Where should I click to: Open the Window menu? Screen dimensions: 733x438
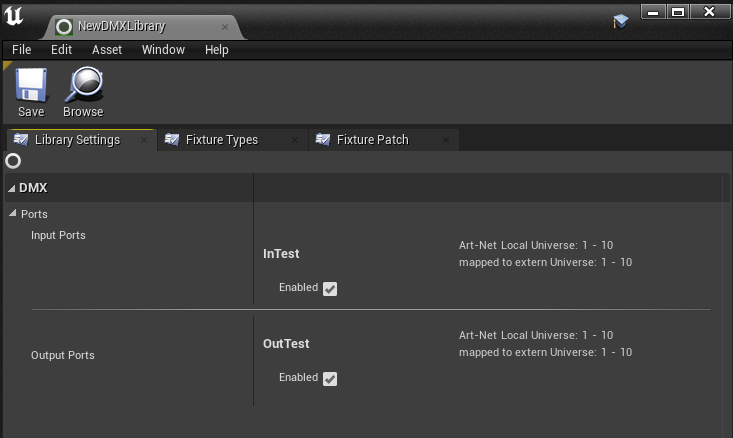[163, 50]
